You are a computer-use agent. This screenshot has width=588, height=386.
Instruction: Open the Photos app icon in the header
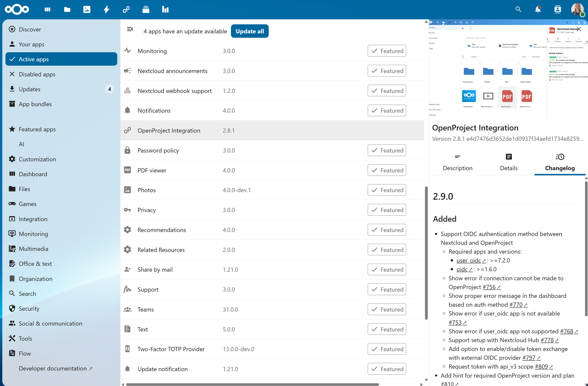(86, 9)
